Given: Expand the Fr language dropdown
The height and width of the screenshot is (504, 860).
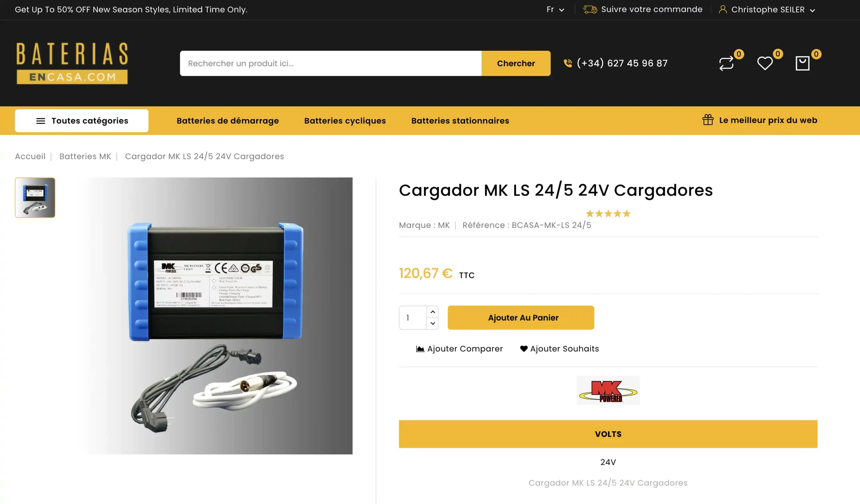Looking at the screenshot, I should (x=555, y=9).
